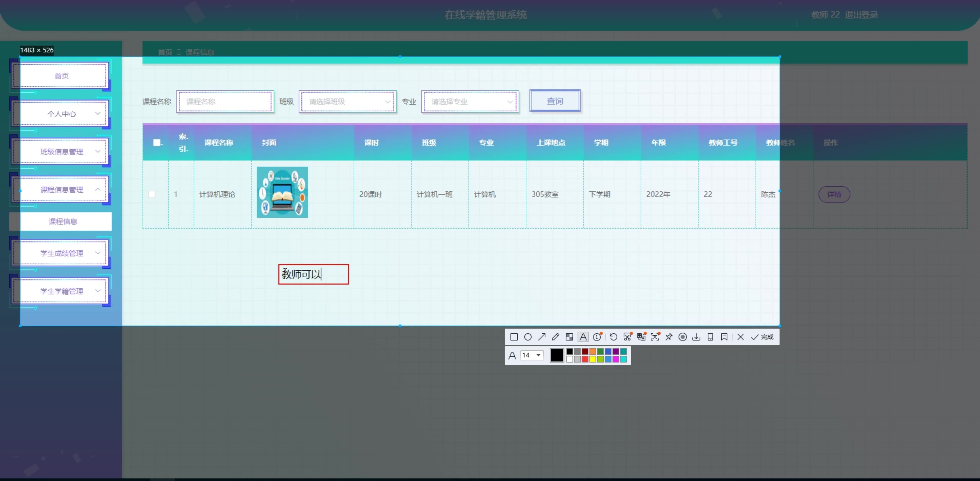Select the numbered step marker tool

(x=597, y=337)
